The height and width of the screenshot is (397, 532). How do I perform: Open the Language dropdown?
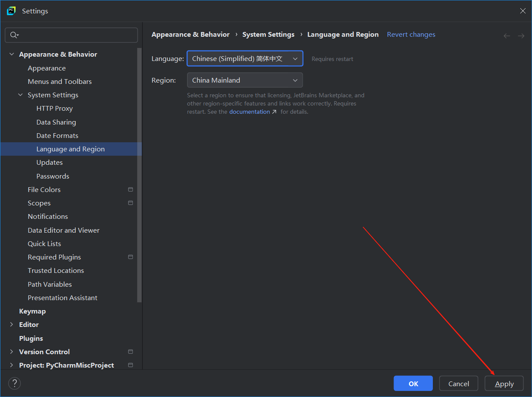pos(245,58)
